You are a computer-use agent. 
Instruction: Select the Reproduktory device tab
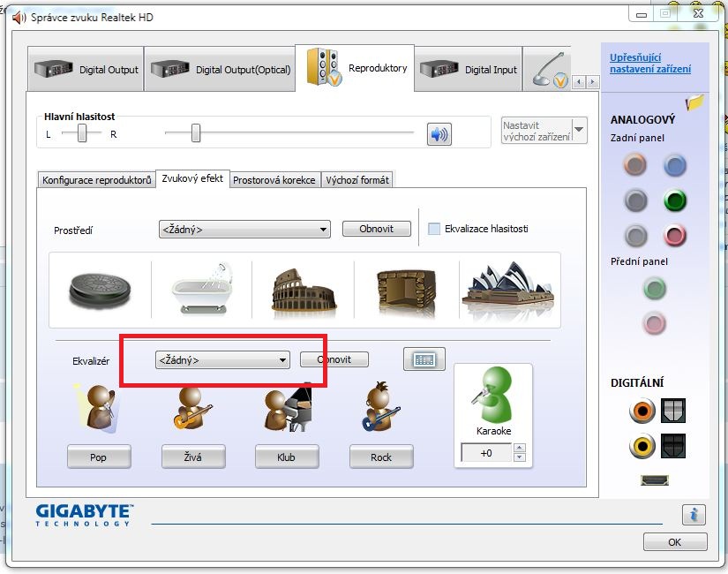point(356,68)
